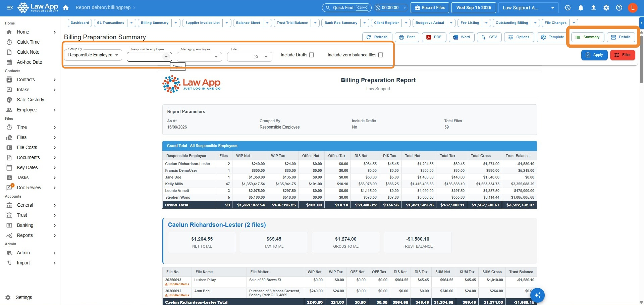Click the Quick Find search field
Image resolution: width=644 pixels, height=305 pixels.
(x=346, y=7)
